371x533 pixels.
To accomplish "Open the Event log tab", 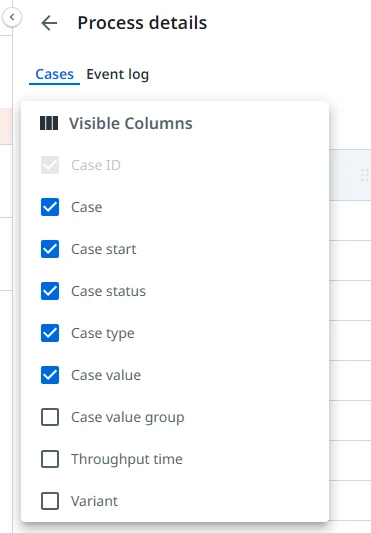I will [117, 74].
